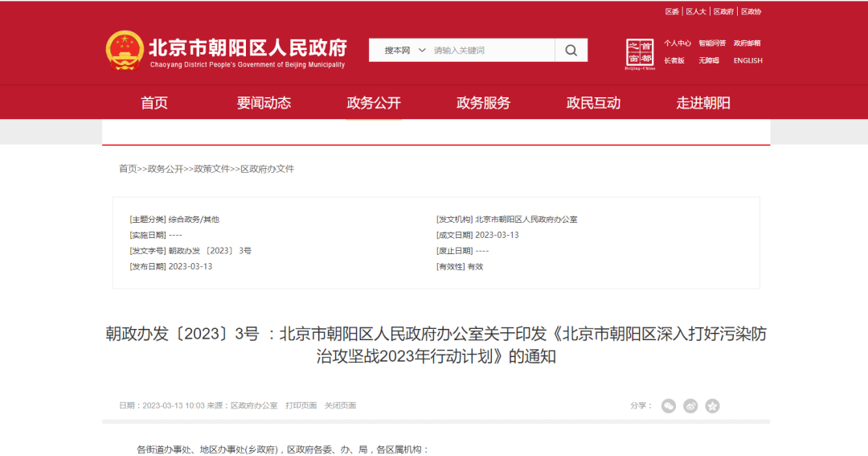Switch site language via ENGLISH link
Image resolution: width=868 pixels, height=456 pixels.
[x=747, y=60]
